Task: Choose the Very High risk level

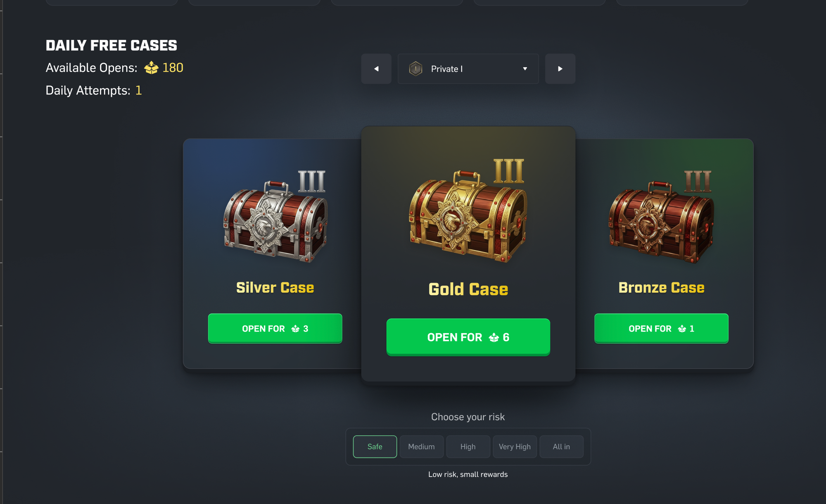Action: 515,447
